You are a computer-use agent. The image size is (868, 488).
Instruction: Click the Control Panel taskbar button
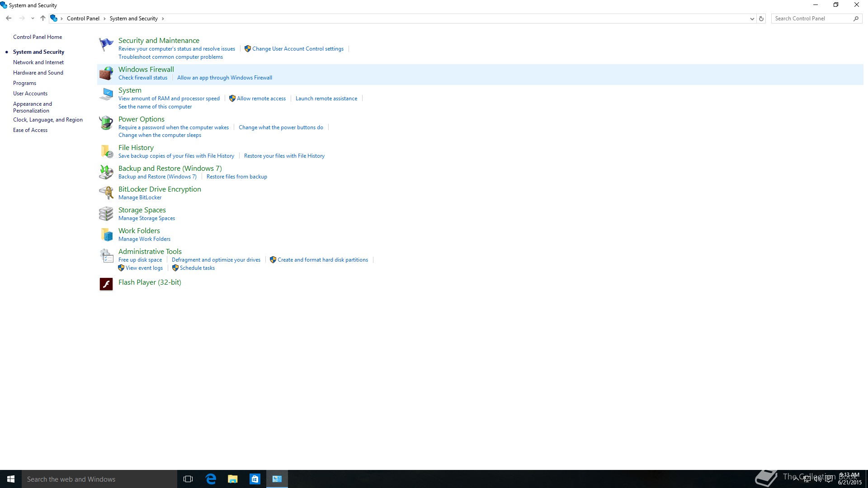[x=277, y=479]
